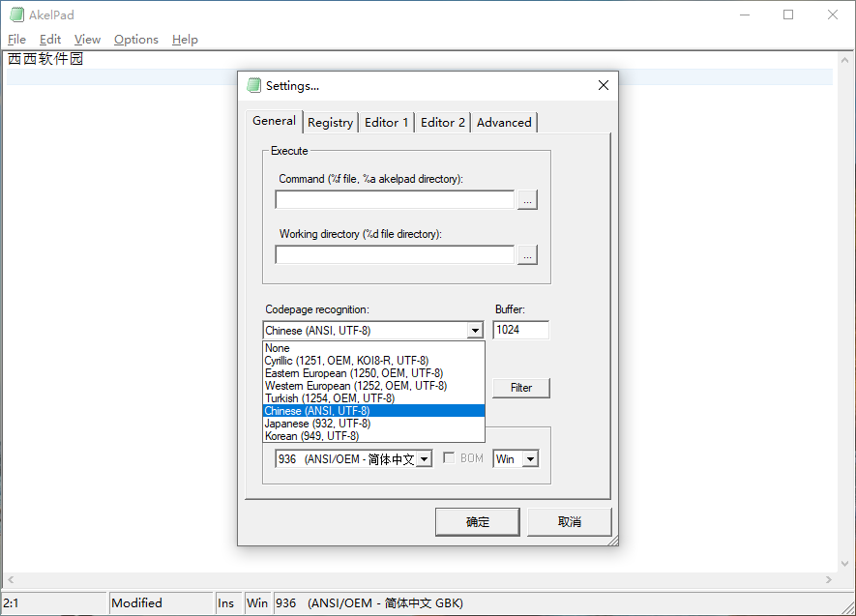Select Chinese (ANSI, UTF-8) list option
This screenshot has height=616, width=856.
coord(373,411)
